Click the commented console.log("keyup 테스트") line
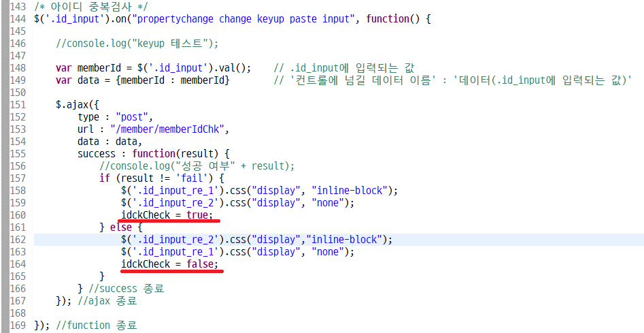 click(137, 44)
